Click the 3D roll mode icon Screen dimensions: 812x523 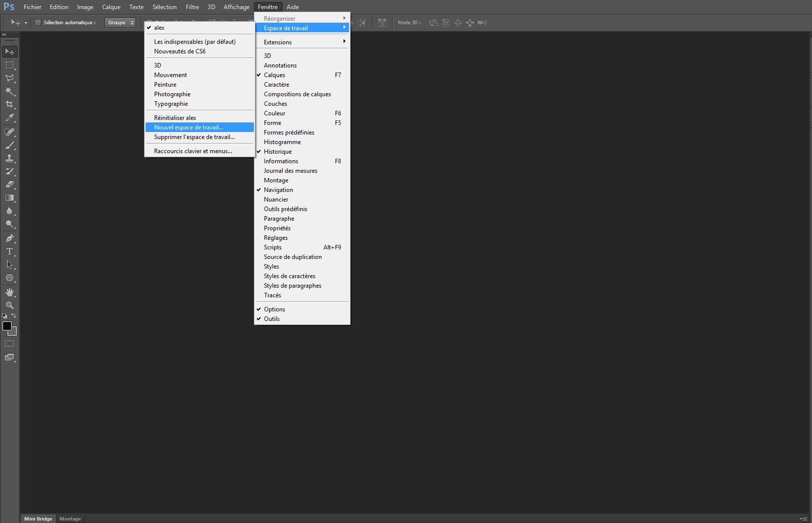point(446,23)
